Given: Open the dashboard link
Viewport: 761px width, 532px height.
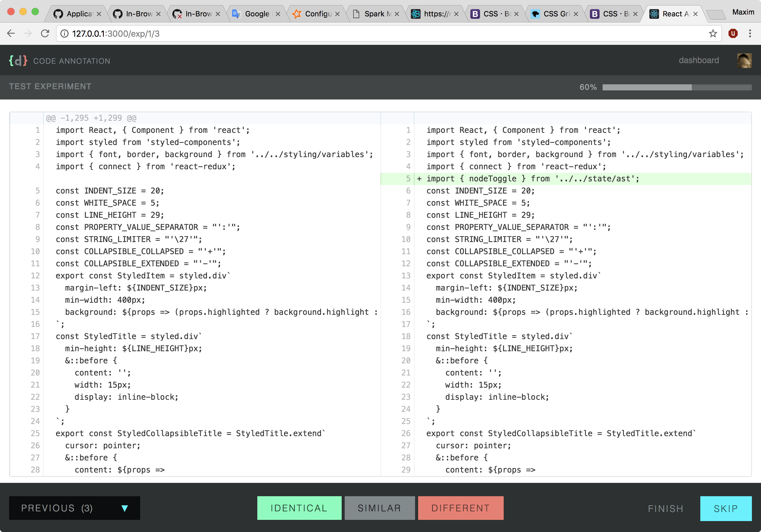Looking at the screenshot, I should click(699, 60).
